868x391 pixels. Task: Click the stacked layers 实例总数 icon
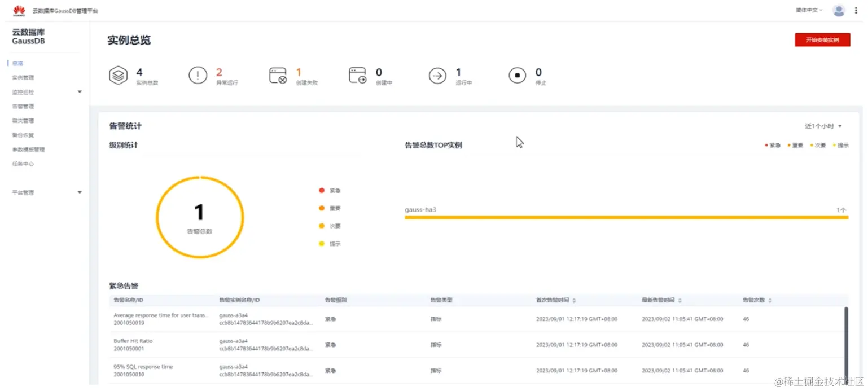pos(118,76)
